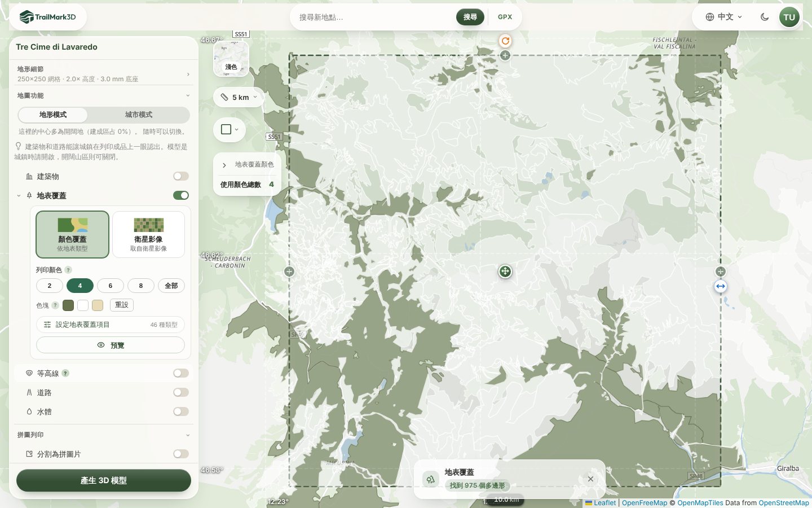This screenshot has width=812, height=508.
Task: Switch to 城市模式 tab
Action: click(139, 115)
